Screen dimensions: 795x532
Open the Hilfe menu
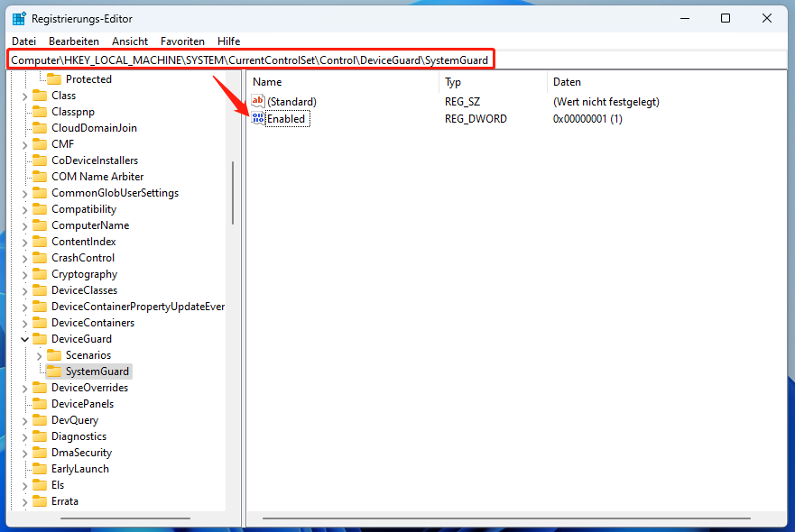tap(228, 41)
